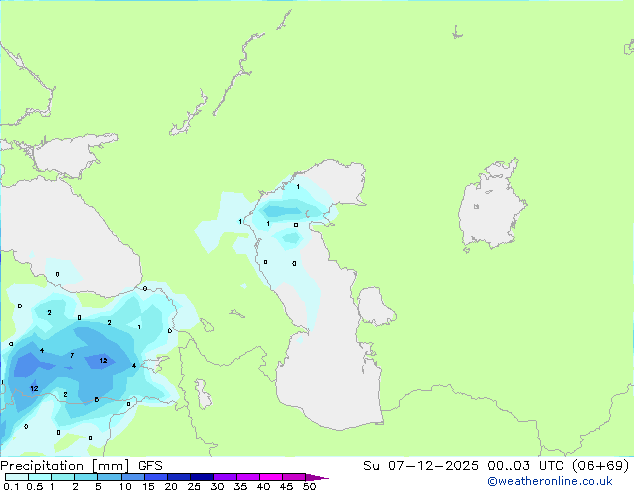Select the '(06+69)' model run text

(601, 466)
